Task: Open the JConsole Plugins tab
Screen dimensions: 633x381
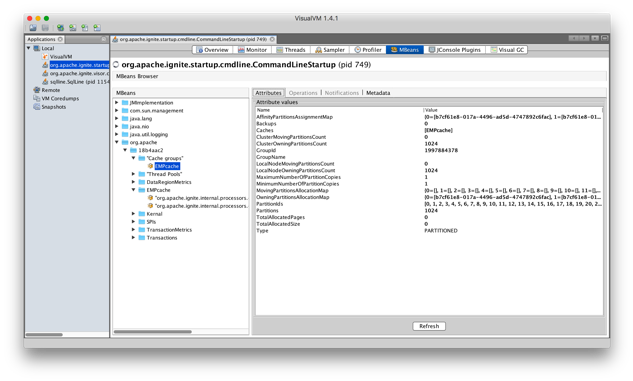Action: tap(455, 50)
